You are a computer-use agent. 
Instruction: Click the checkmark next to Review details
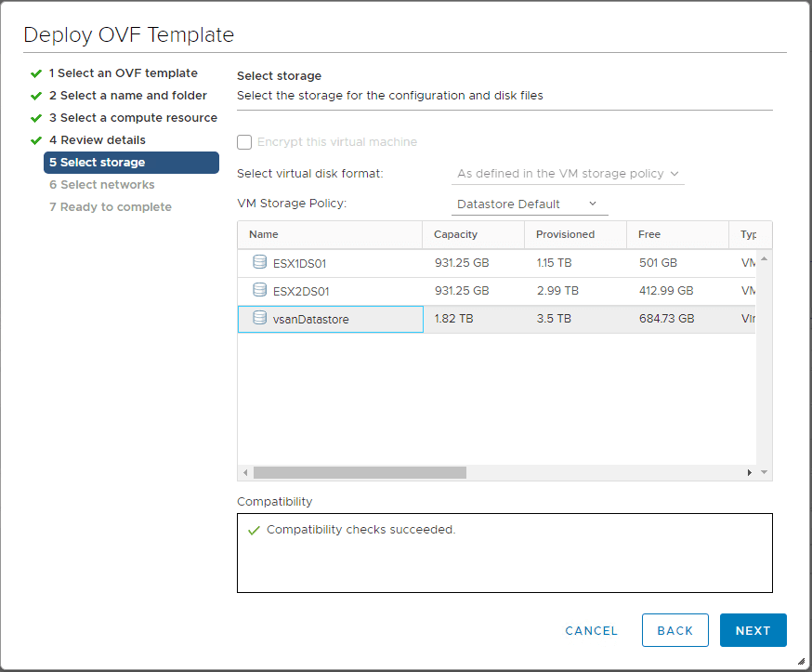point(36,139)
